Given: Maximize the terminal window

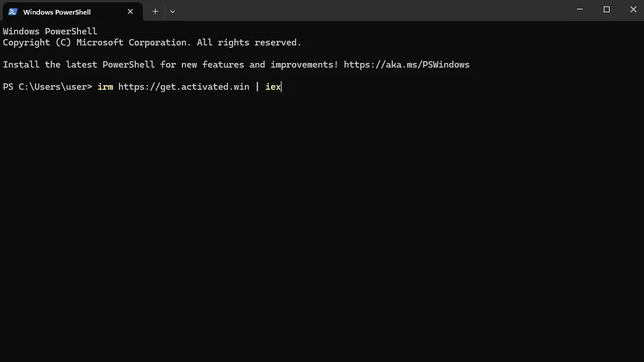Looking at the screenshot, I should click(x=607, y=9).
